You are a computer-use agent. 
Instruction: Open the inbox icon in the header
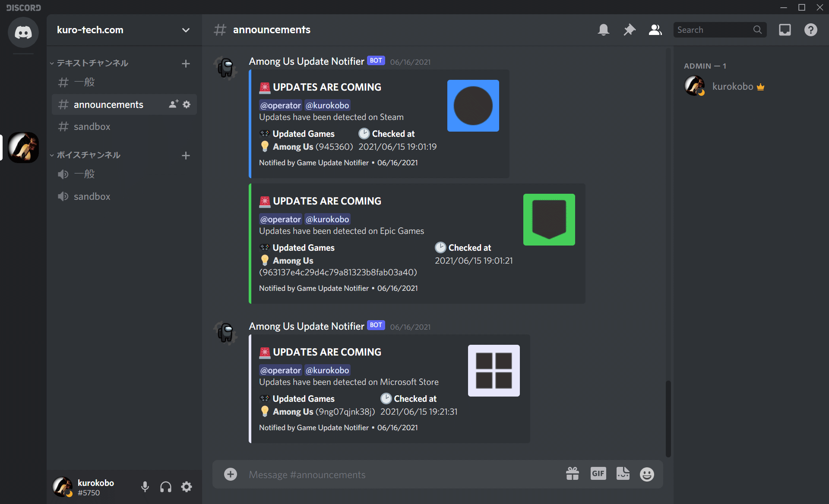[785, 30]
